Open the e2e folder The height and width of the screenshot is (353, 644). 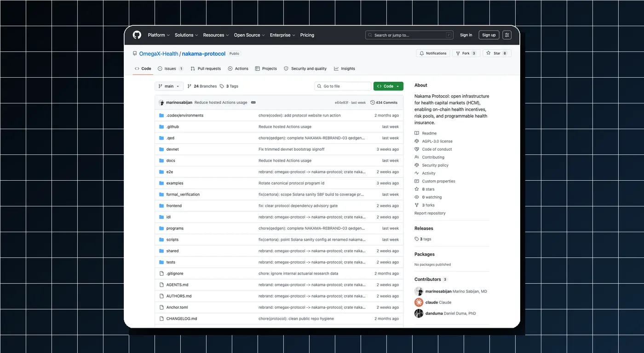[x=170, y=172]
